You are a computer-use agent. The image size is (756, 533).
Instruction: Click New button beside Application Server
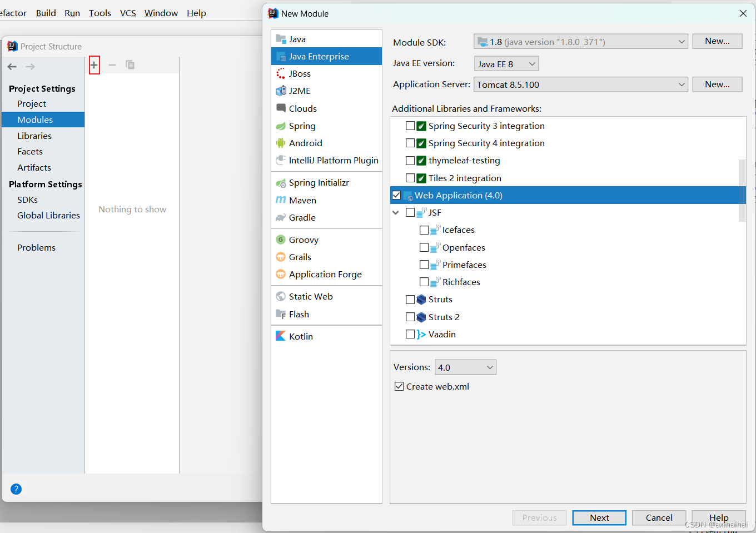coord(717,84)
